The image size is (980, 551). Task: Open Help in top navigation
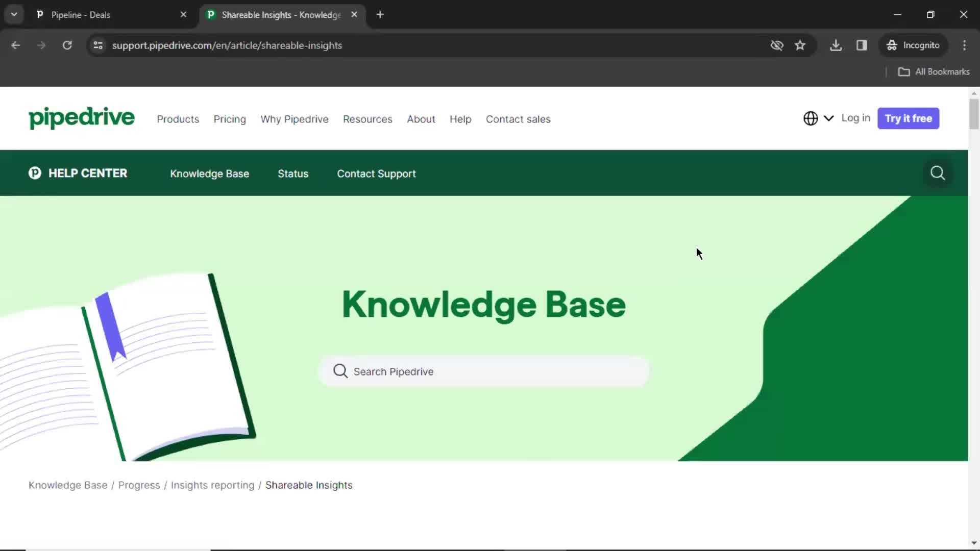click(460, 119)
